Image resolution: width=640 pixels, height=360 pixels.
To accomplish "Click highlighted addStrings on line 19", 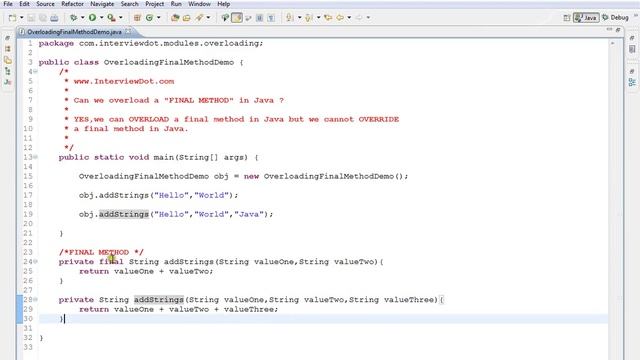I will pyautogui.click(x=124, y=214).
